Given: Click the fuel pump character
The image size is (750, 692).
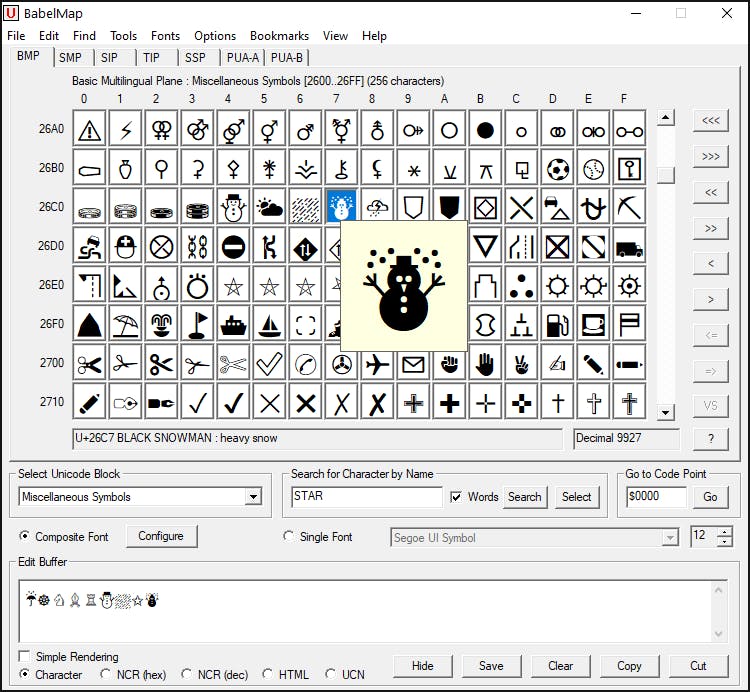Looking at the screenshot, I should [x=559, y=324].
